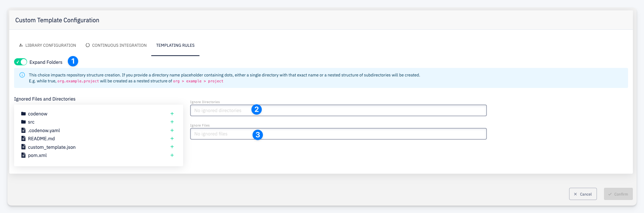
Task: Click the codenow folder icon
Action: pos(23,114)
